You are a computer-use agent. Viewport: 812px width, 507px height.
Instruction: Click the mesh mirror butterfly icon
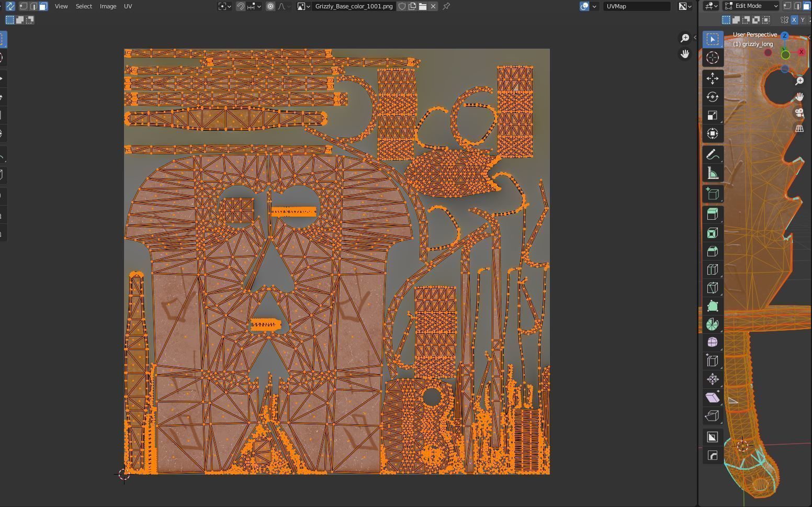(x=784, y=20)
